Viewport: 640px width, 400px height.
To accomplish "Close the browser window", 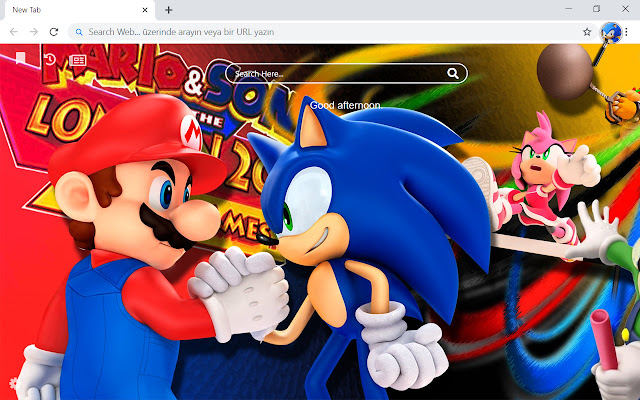I will pos(625,9).
